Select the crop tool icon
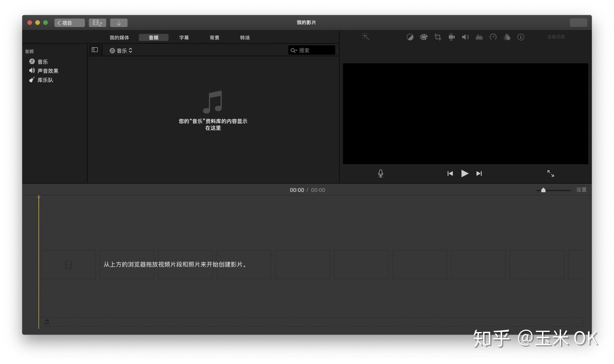 (x=437, y=37)
